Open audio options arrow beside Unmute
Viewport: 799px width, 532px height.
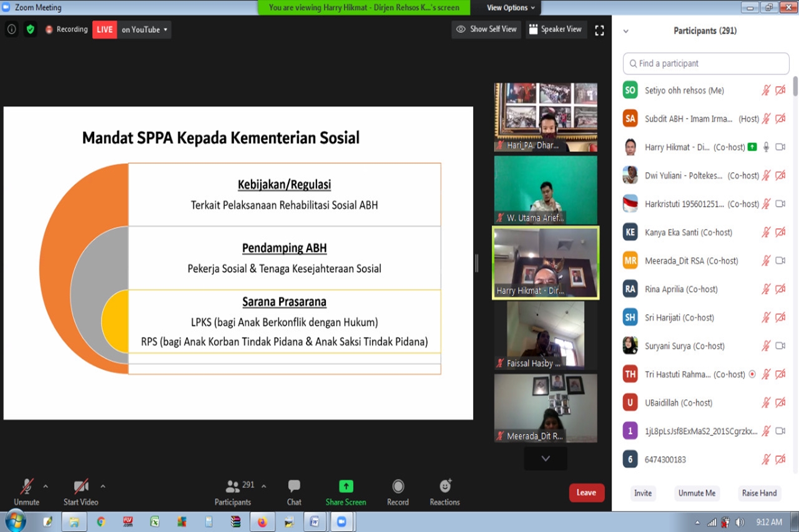coord(46,486)
